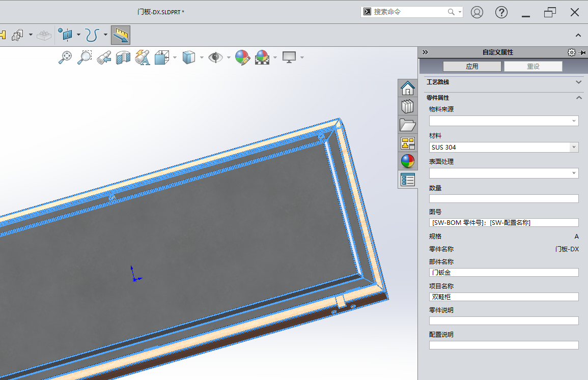Click the Curves tool icon
This screenshot has width=588, height=380.
pos(92,35)
